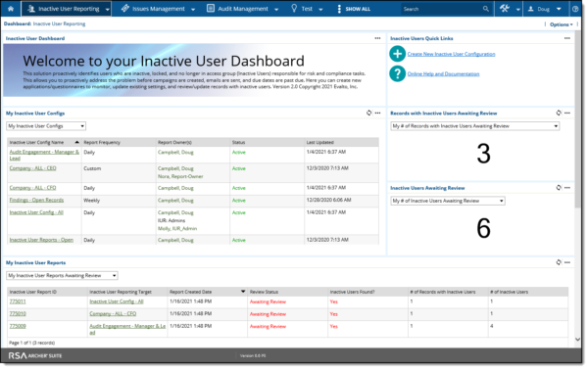This screenshot has height=369, width=588.
Task: Click the scroll down arrow at bottom right
Action: click(x=577, y=340)
